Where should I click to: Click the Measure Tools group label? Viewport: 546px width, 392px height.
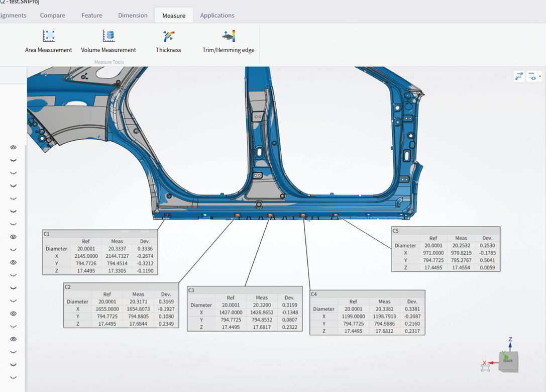tap(109, 62)
